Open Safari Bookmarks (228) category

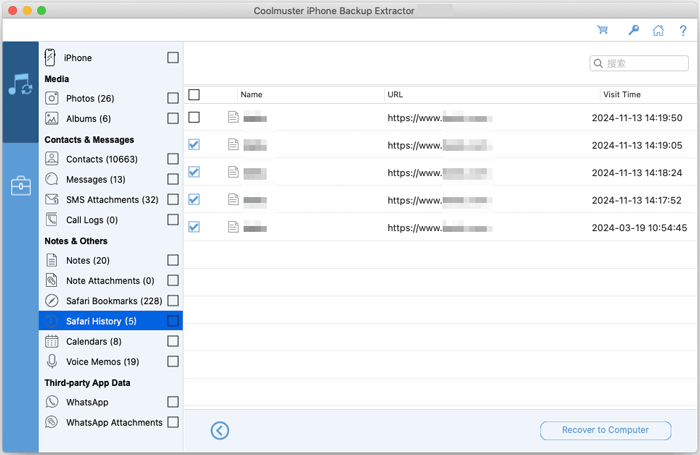(114, 301)
